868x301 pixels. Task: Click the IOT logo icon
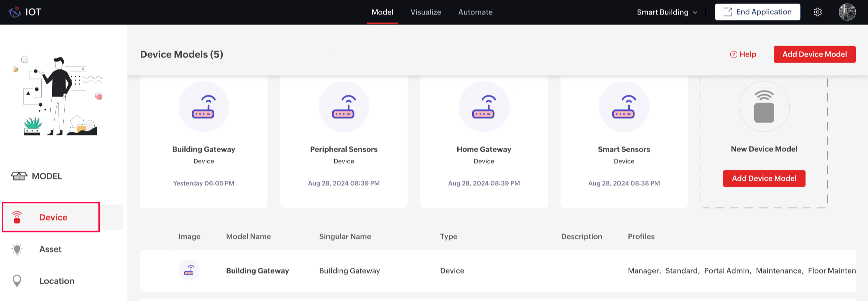15,12
